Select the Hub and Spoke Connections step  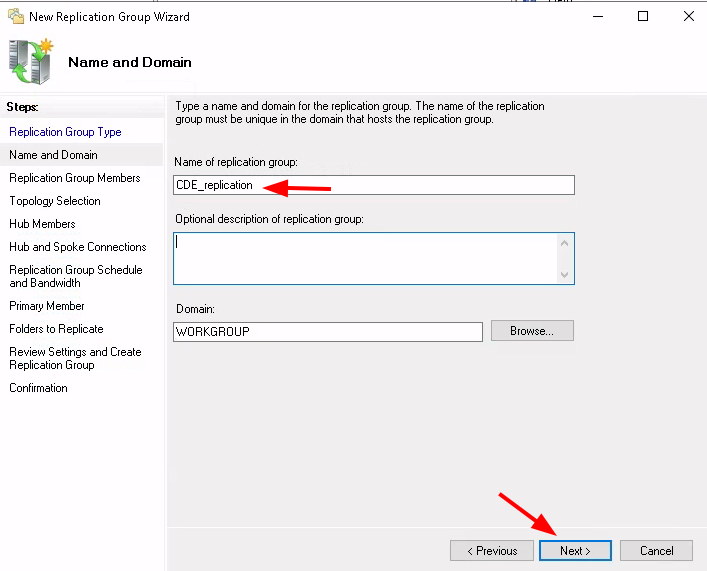[x=78, y=247]
